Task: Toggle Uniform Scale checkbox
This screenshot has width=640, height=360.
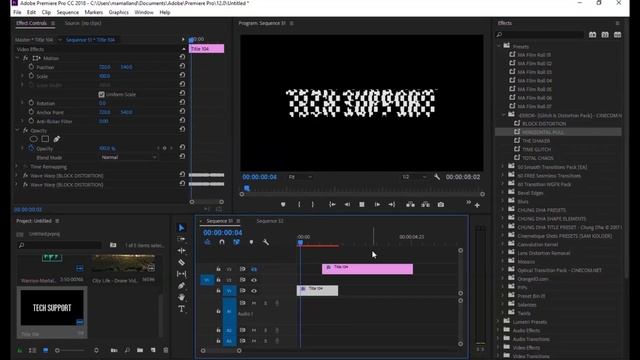Action: click(x=102, y=94)
